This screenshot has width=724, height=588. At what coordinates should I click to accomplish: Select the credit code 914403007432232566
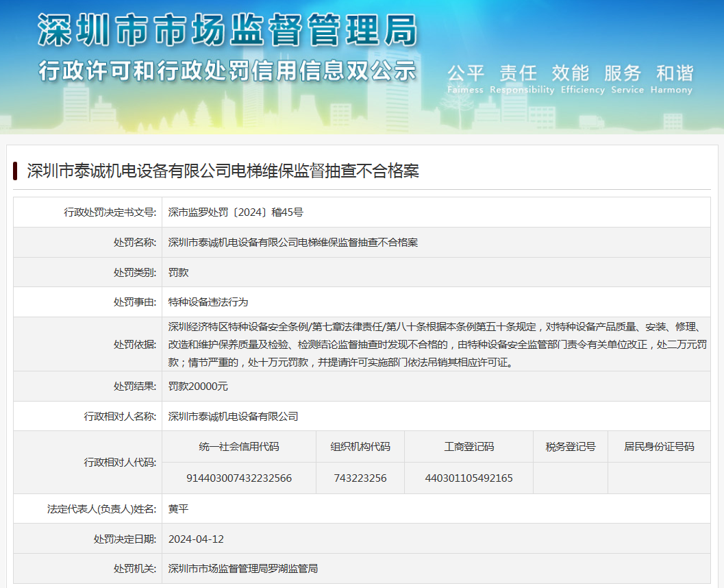tap(239, 478)
